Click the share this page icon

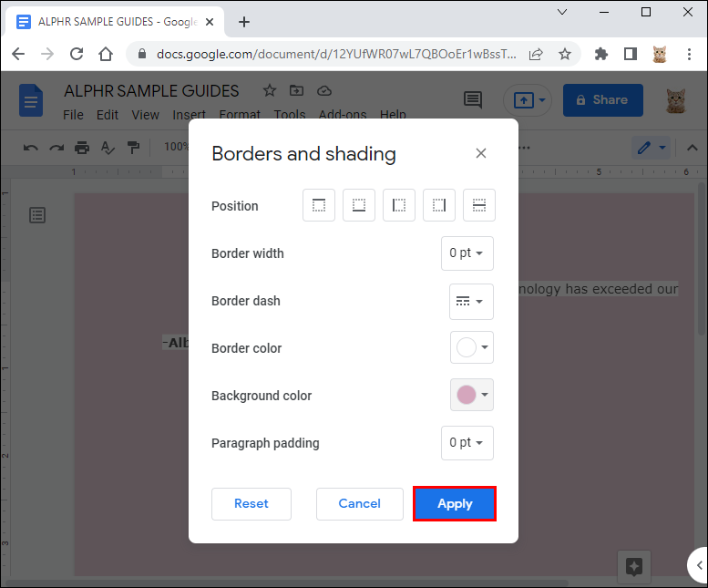[x=536, y=55]
